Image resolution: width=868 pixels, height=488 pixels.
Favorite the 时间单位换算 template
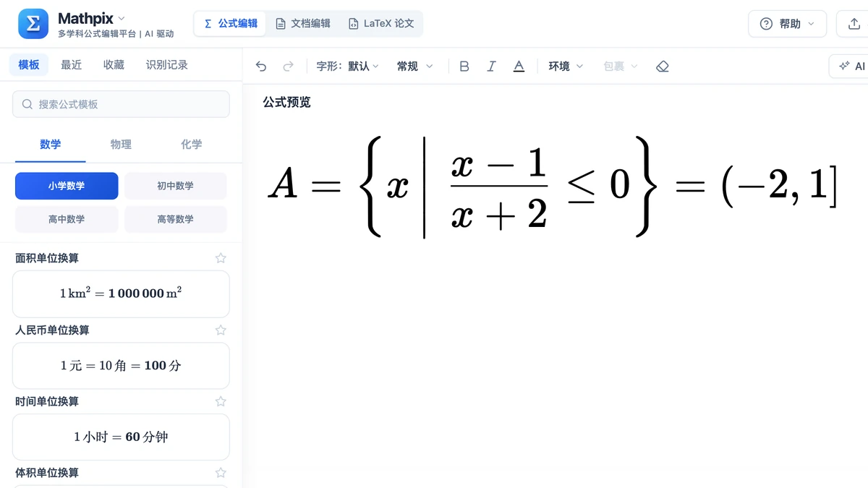coord(221,401)
